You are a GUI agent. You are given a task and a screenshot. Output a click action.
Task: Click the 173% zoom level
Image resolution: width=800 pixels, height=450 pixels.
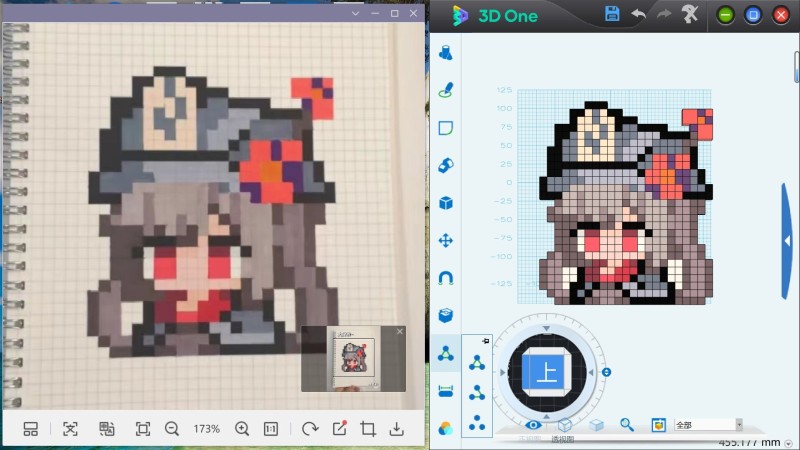(206, 429)
